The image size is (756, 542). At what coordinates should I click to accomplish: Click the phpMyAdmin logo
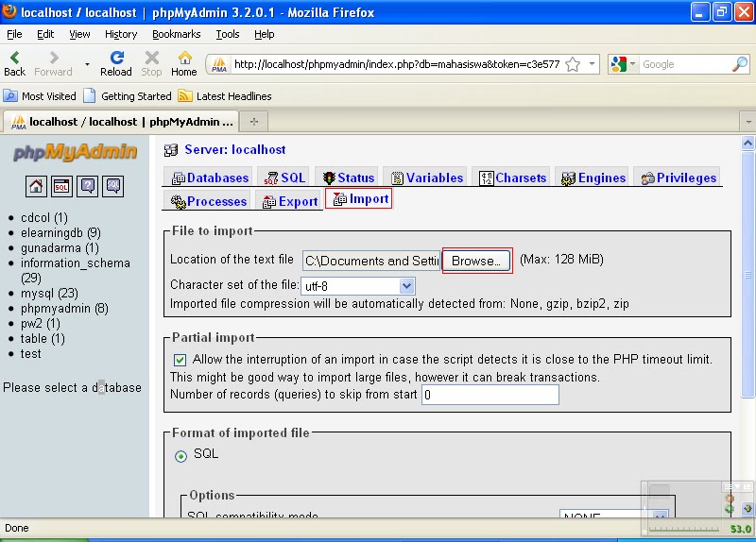tap(75, 152)
